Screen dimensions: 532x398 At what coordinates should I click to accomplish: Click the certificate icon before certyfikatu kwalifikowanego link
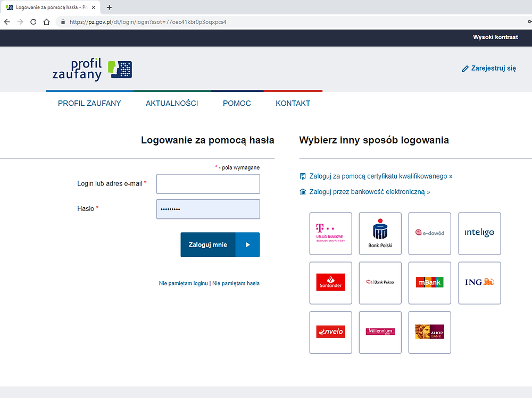click(303, 176)
